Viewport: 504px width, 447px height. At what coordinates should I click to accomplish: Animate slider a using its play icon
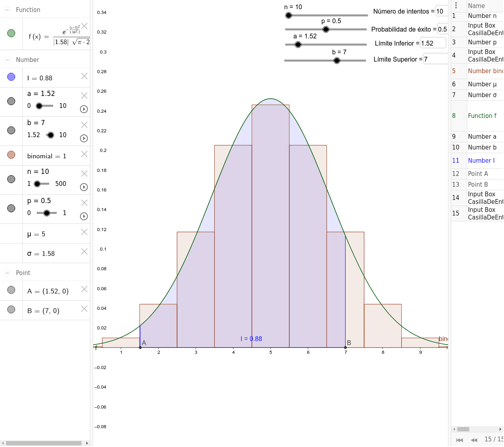pos(84,109)
